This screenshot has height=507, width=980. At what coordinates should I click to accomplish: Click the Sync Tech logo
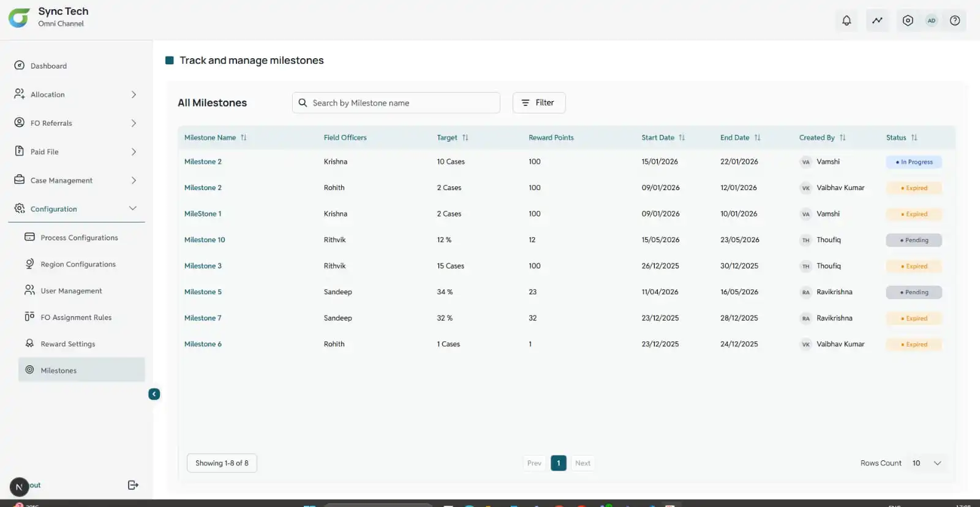(19, 18)
